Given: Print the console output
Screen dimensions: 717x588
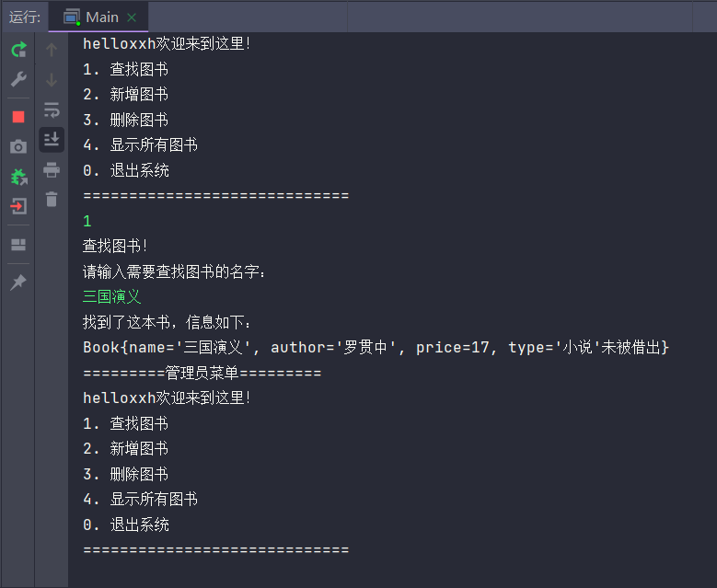Looking at the screenshot, I should pyautogui.click(x=52, y=169).
